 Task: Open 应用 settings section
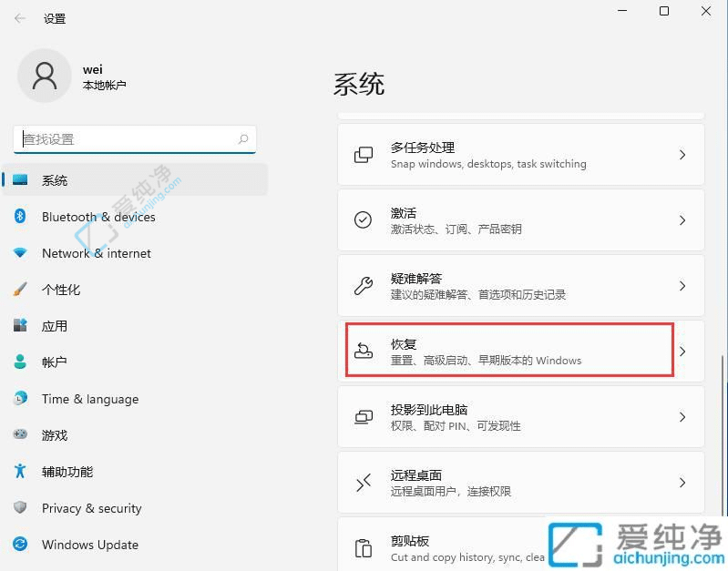coord(135,325)
